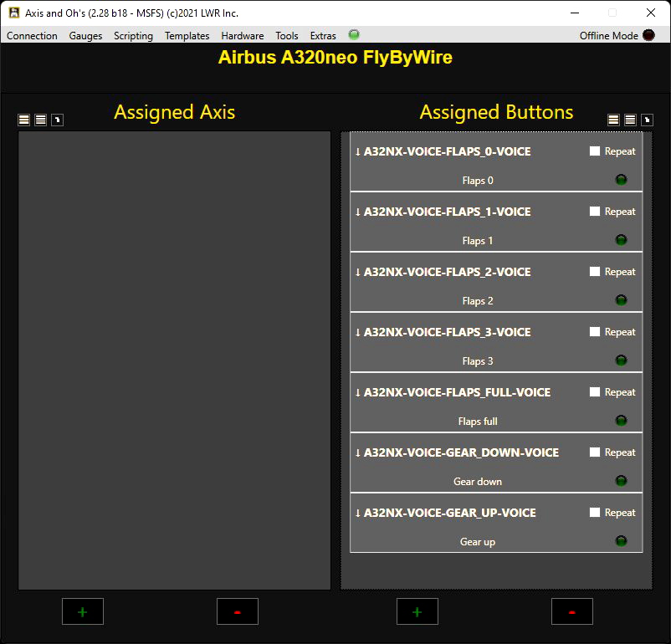
Task: Enable Repeat for FLAPS_0-VOICE
Action: [x=594, y=151]
